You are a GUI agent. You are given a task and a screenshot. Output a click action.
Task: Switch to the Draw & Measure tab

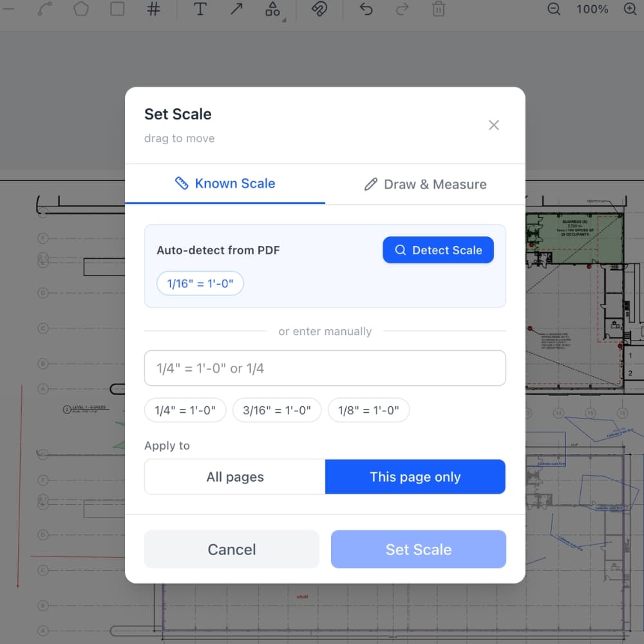tap(425, 185)
